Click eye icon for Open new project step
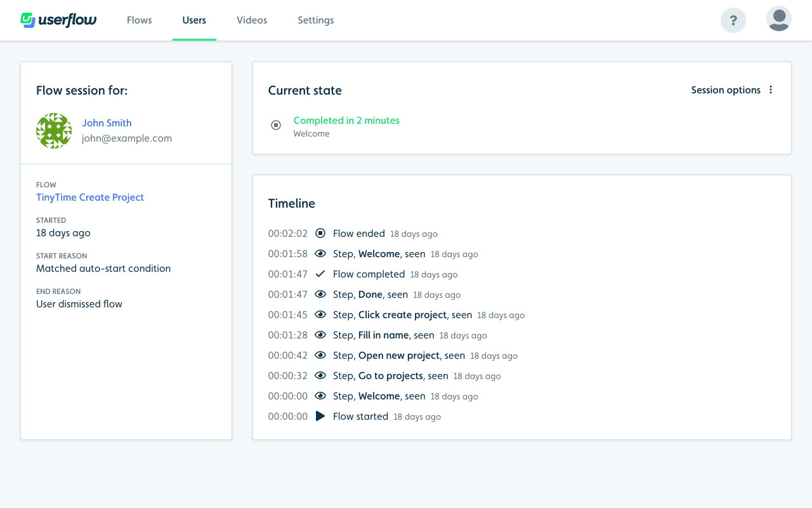The height and width of the screenshot is (508, 812). click(x=320, y=355)
